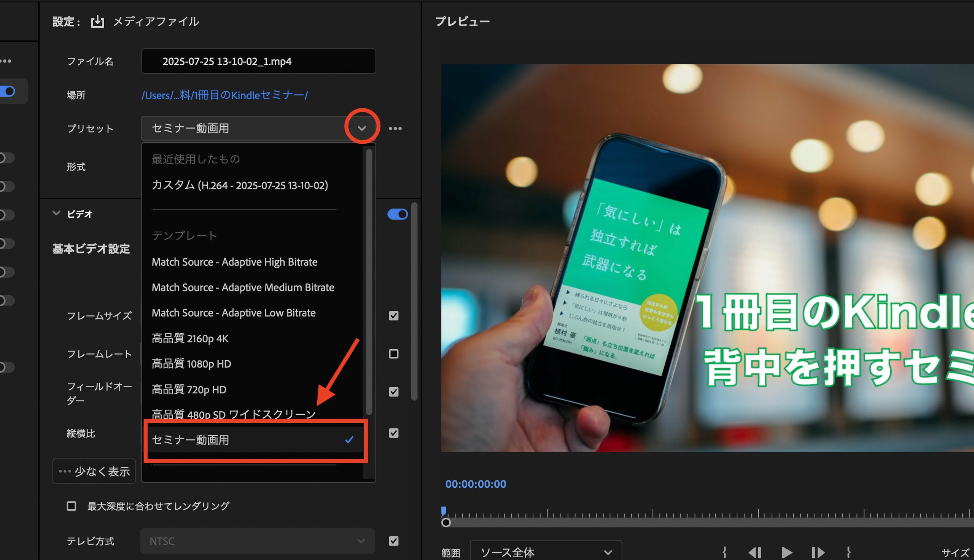Click the preset list scrollbar

(x=369, y=282)
